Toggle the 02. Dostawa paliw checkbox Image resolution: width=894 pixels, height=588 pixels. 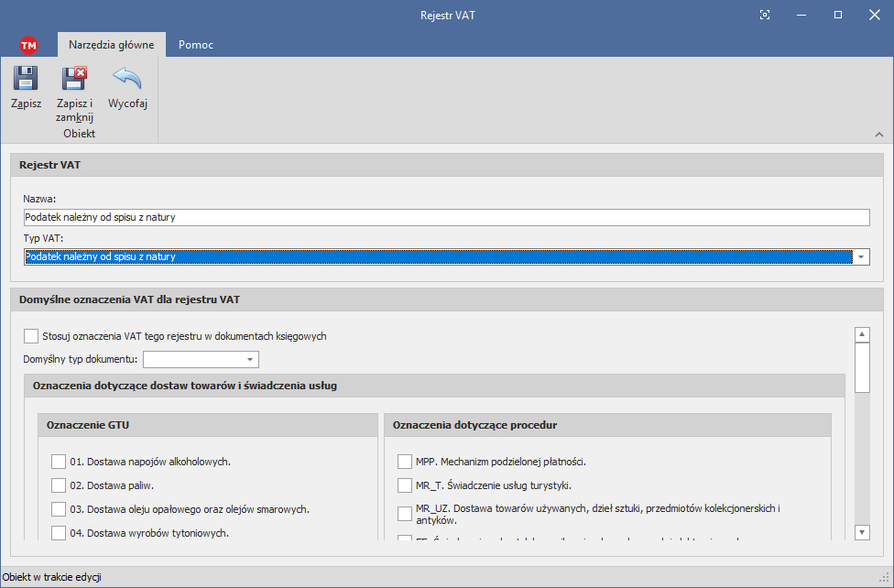point(59,485)
